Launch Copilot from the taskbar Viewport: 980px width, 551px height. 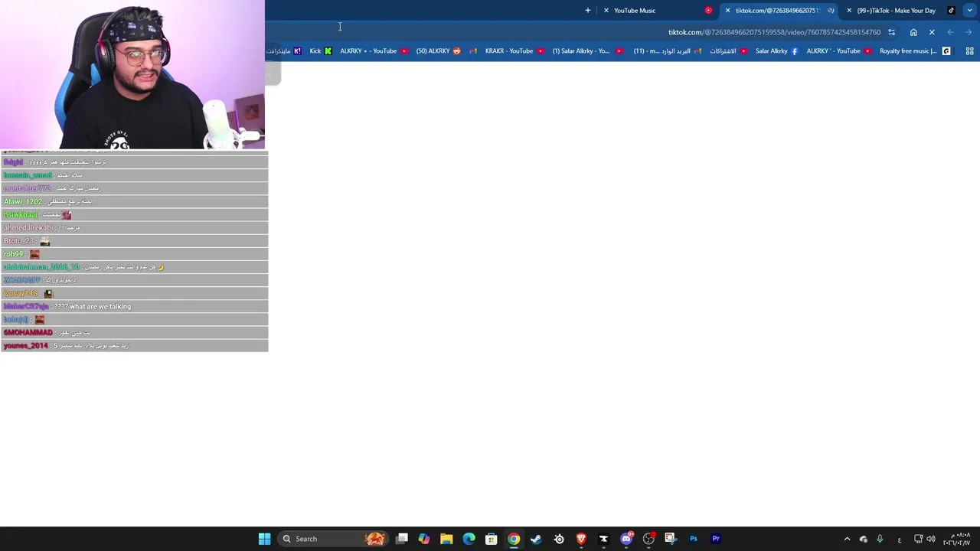424,539
